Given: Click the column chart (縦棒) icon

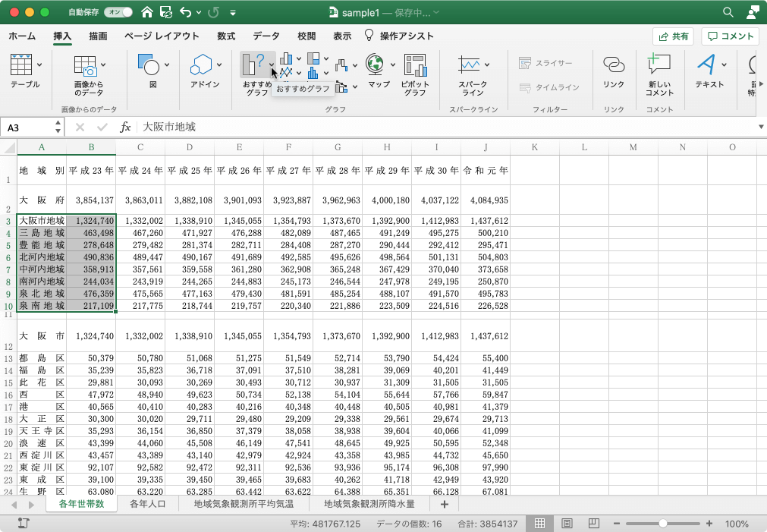Looking at the screenshot, I should (286, 59).
